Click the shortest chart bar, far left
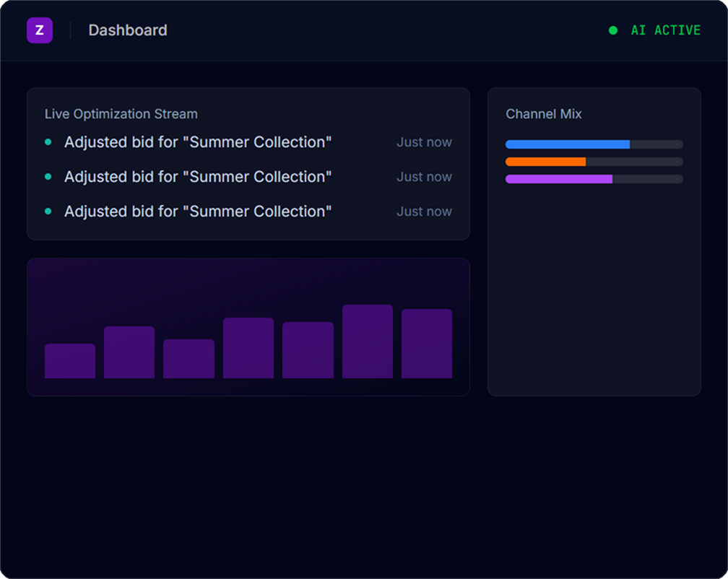 tap(70, 361)
